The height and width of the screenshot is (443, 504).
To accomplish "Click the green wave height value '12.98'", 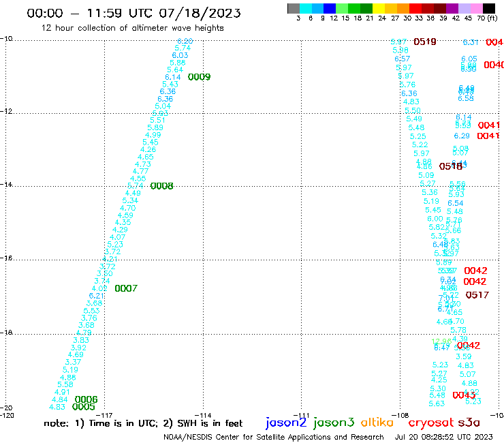I will [441, 341].
